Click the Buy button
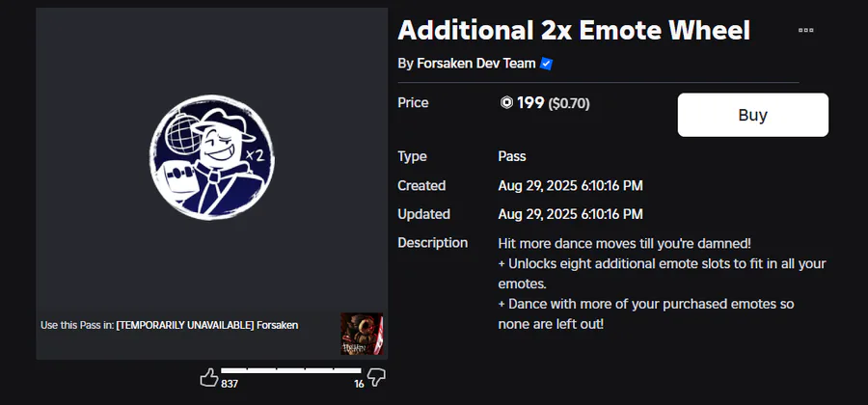 click(x=753, y=115)
